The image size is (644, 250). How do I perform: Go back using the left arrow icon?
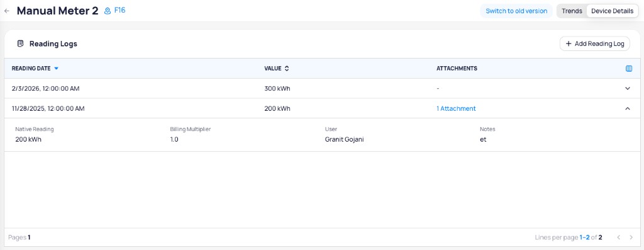pyautogui.click(x=6, y=11)
